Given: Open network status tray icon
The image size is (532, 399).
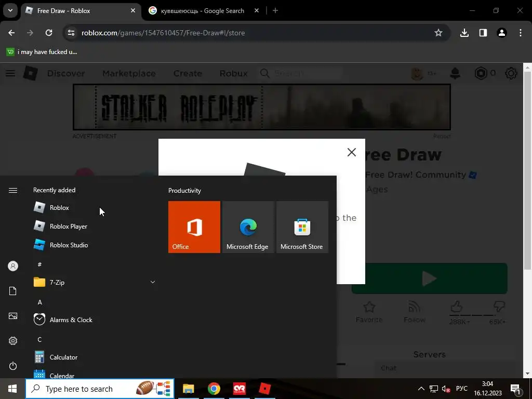Looking at the screenshot, I should pyautogui.click(x=434, y=389).
